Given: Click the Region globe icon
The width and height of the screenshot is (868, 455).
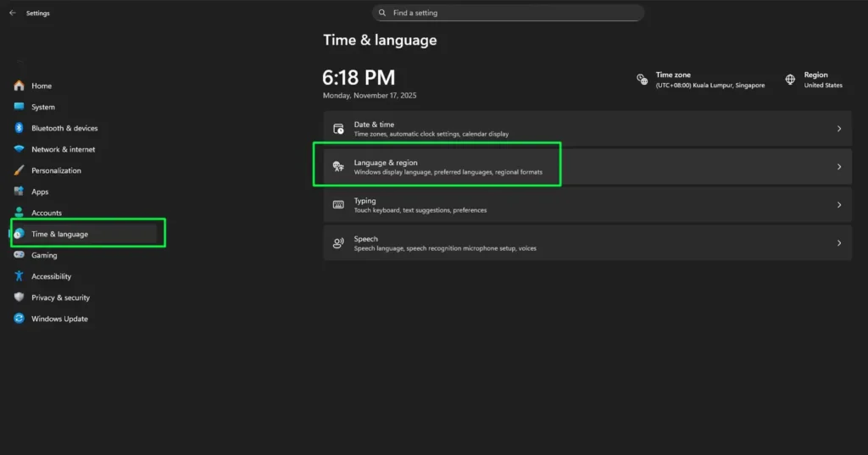Looking at the screenshot, I should pos(790,80).
